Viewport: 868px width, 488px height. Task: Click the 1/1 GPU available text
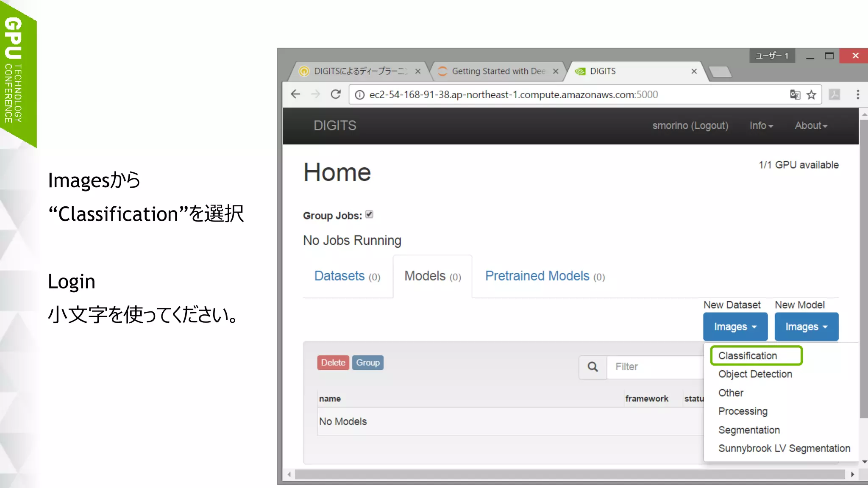798,165
